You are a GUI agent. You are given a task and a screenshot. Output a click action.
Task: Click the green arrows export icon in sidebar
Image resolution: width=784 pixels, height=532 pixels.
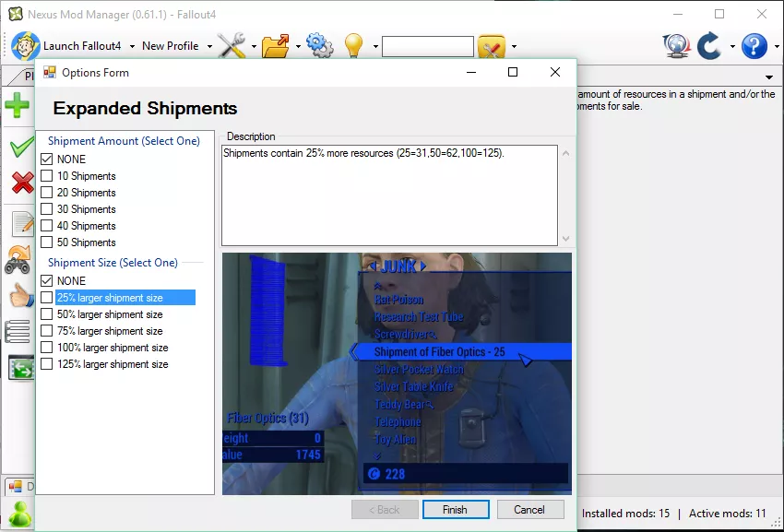(21, 368)
